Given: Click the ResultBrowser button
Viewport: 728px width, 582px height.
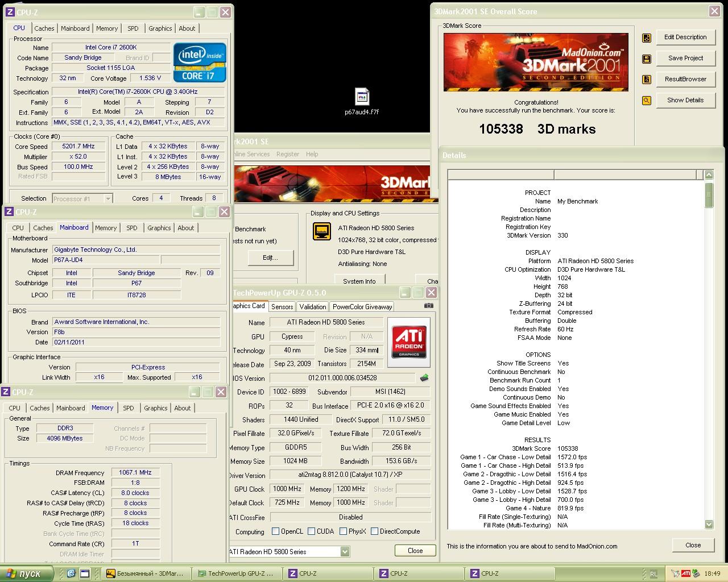Looking at the screenshot, I should pos(685,80).
